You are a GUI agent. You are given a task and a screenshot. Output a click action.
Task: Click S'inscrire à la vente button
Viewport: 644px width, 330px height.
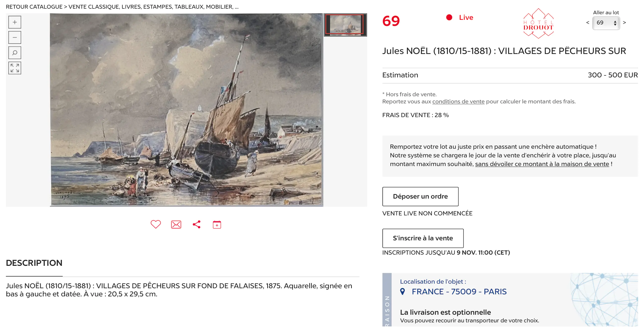(423, 238)
